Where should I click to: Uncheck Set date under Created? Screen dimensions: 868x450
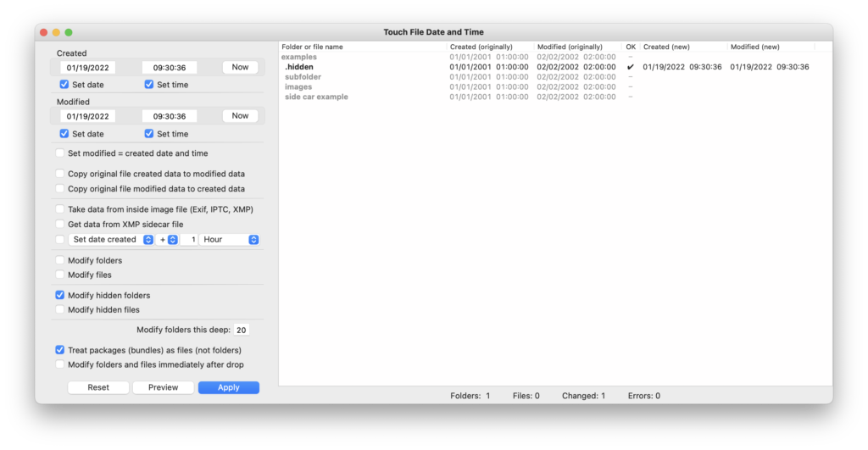[x=64, y=85]
